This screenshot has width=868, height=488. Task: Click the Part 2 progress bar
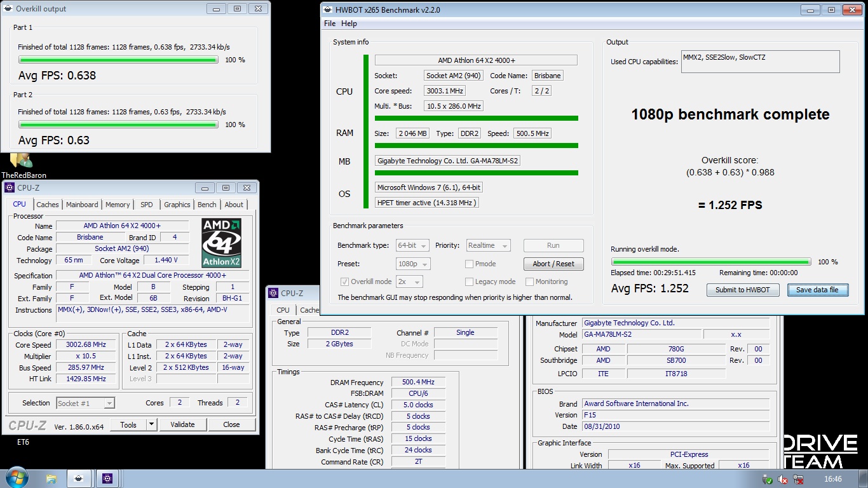118,125
